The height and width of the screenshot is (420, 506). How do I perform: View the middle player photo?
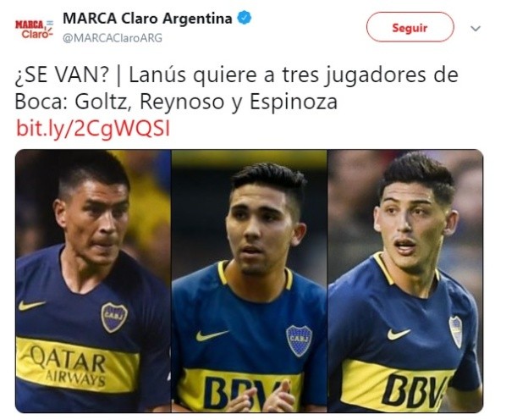coord(249,281)
